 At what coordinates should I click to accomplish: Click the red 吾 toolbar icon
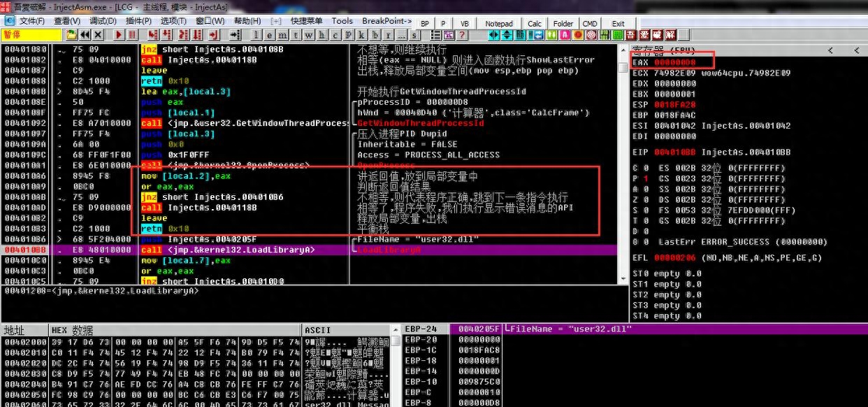pos(630,34)
